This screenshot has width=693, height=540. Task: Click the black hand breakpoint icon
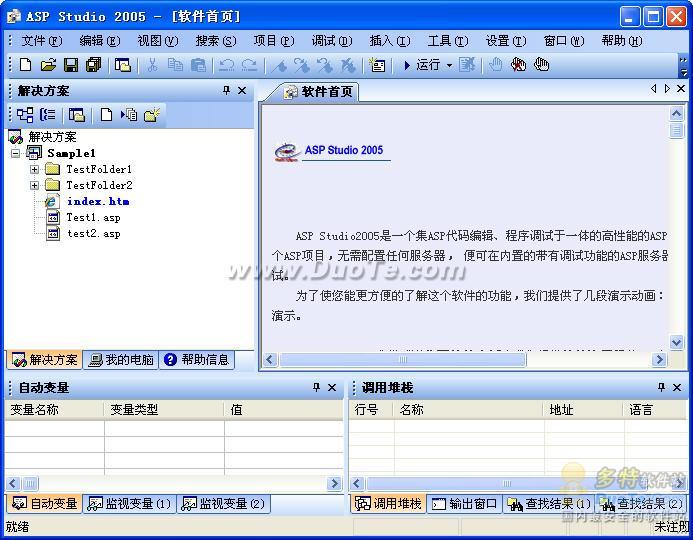[541, 65]
